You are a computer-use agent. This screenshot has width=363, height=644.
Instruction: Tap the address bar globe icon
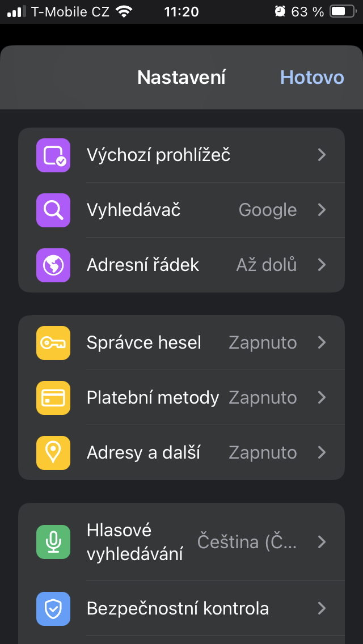coord(53,265)
